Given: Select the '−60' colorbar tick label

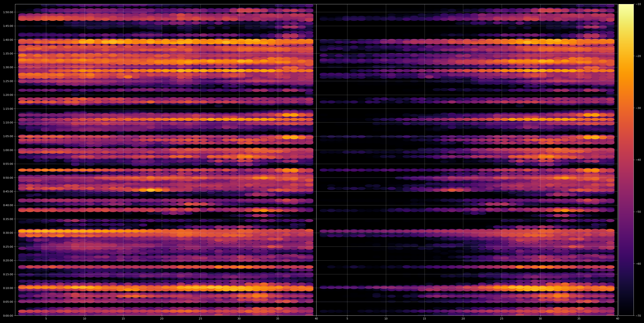Looking at the screenshot, I should coord(638,264).
